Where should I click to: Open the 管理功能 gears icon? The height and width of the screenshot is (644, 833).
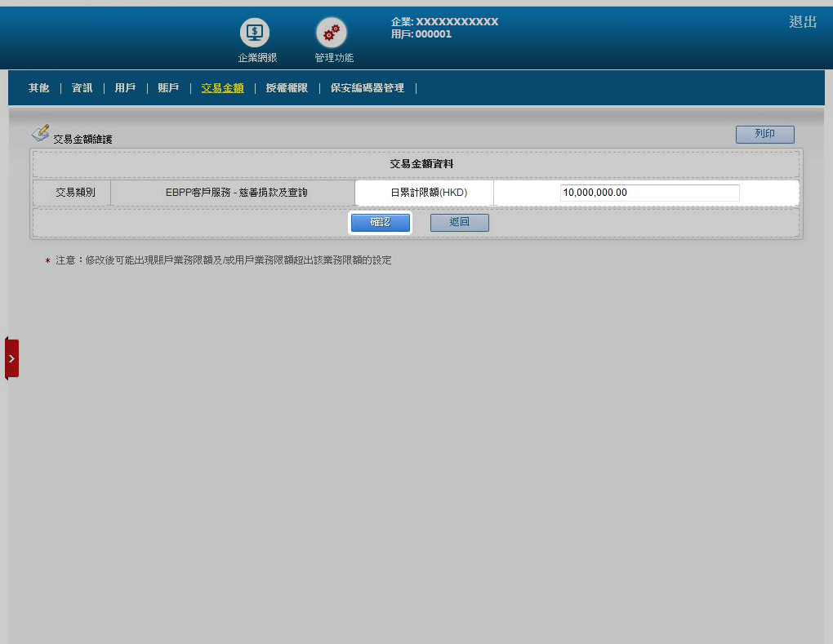tap(332, 33)
